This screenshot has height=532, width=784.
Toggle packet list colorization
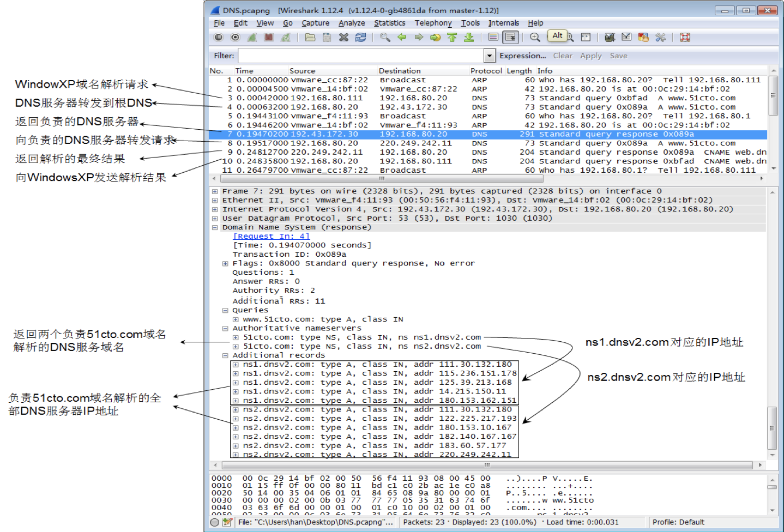493,38
